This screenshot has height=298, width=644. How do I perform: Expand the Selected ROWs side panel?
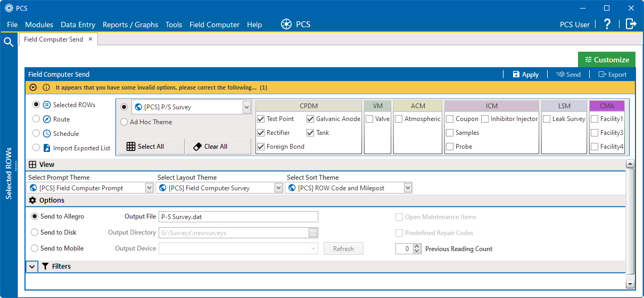click(x=9, y=173)
